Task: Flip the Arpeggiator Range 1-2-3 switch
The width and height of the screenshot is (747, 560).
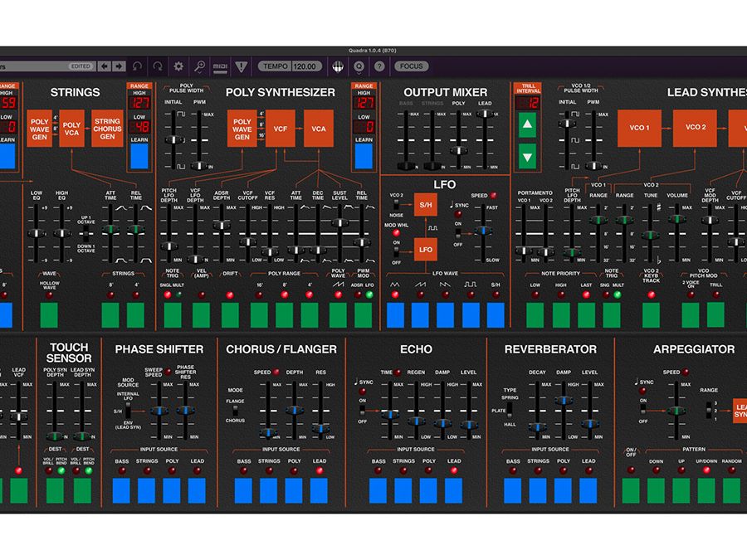Action: pos(710,410)
